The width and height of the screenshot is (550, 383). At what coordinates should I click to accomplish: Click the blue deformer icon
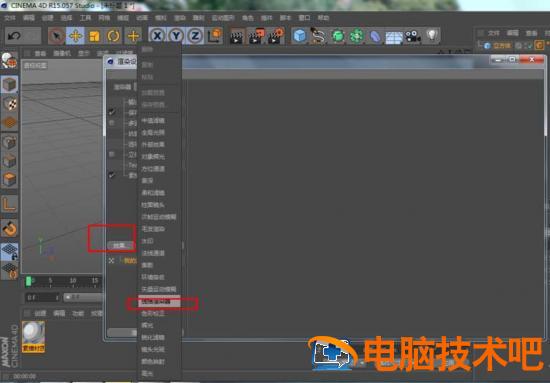[375, 36]
